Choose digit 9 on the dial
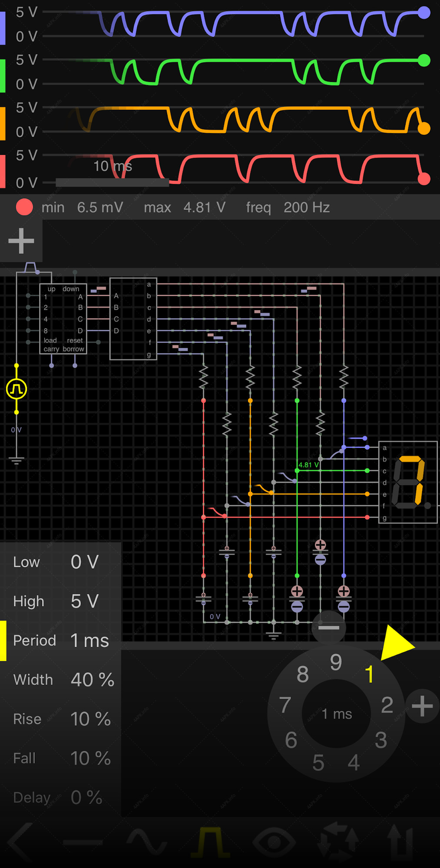440x868 pixels. coord(336,662)
